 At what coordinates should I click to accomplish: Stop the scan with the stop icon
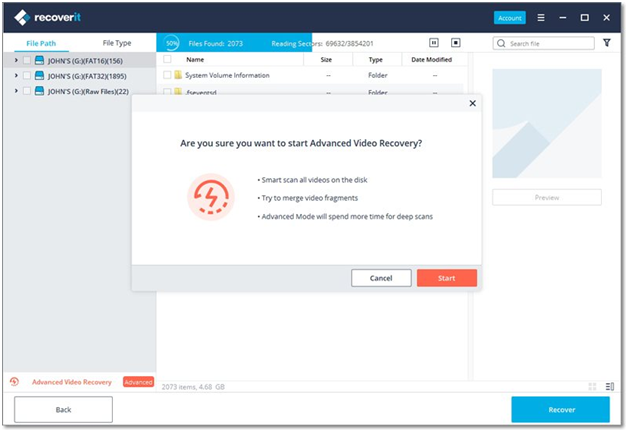456,43
